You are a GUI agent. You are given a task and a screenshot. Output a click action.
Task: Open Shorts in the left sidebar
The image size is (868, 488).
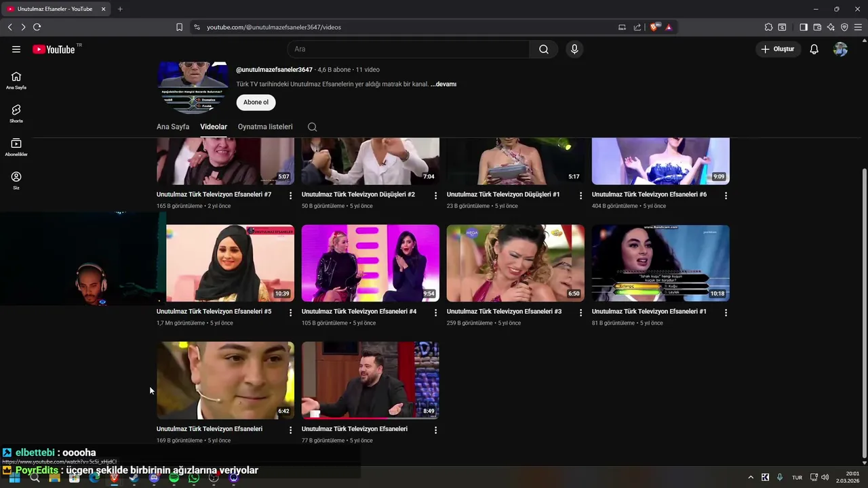[16, 113]
